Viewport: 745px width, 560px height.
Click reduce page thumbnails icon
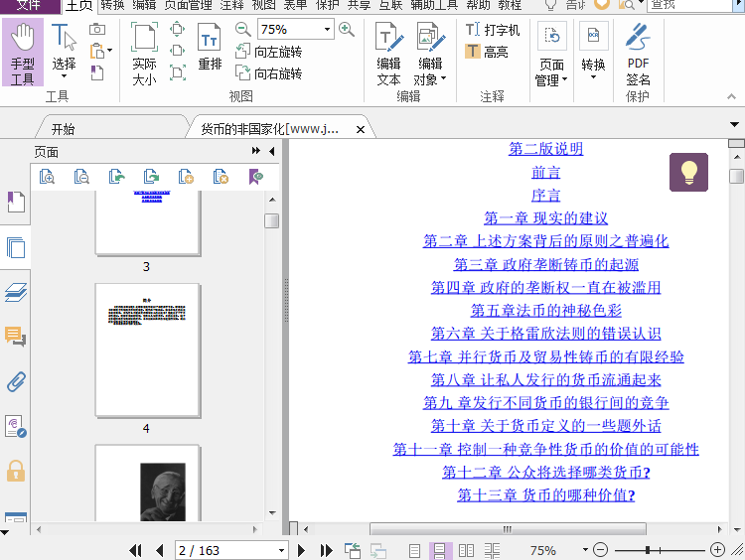point(81,176)
